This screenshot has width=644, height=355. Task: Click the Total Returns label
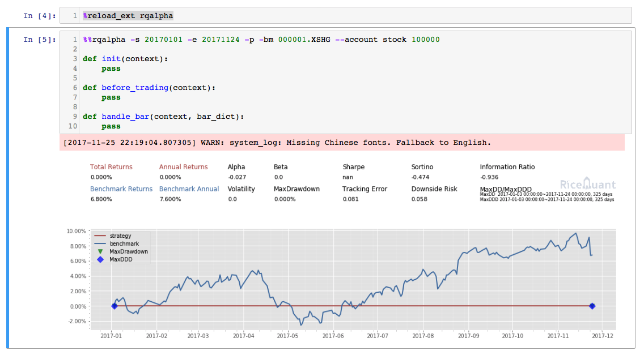click(111, 167)
